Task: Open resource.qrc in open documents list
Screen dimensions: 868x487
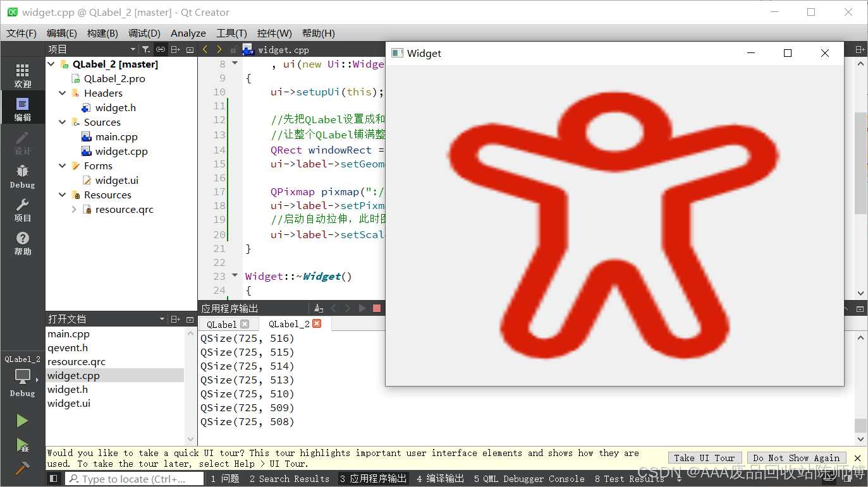Action: [76, 361]
